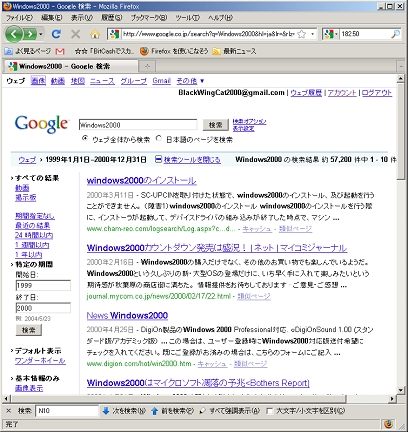Open result windows2000のインストール

pos(141,180)
